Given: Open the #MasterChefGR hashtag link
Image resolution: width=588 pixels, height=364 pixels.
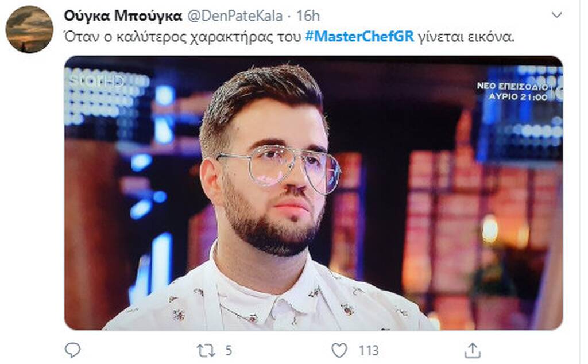Looking at the screenshot, I should pyautogui.click(x=359, y=37).
